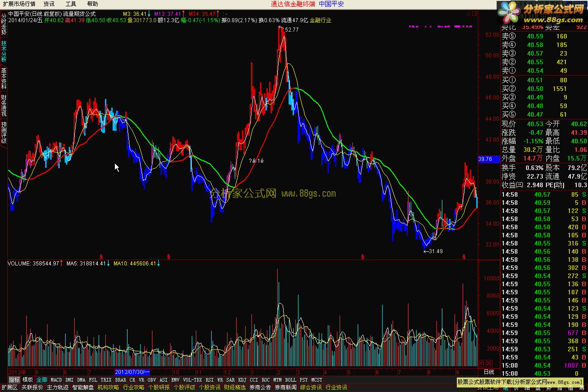
Task: Apply the VOL-TDX indicator
Action: (x=192, y=380)
